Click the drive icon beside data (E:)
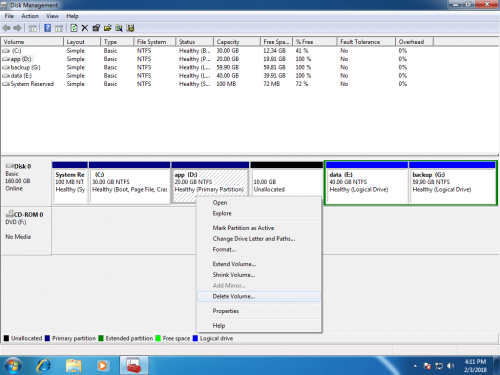Viewport: 500px width, 375px height. [6, 76]
